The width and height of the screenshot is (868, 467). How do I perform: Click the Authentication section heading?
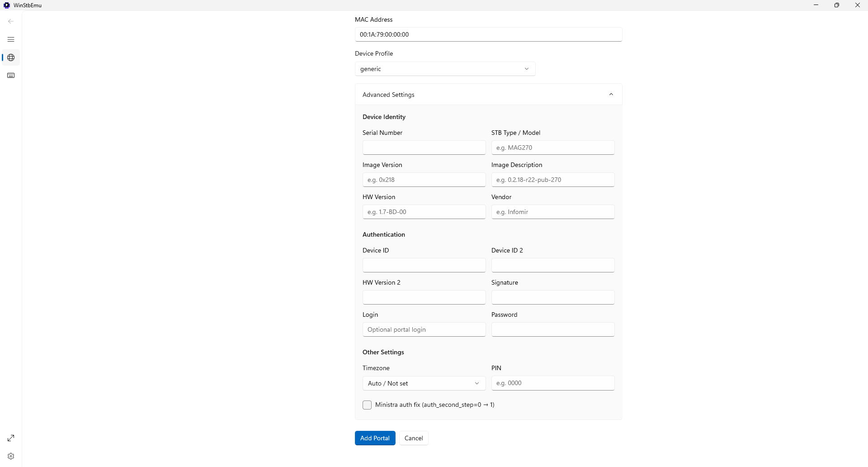click(x=384, y=234)
